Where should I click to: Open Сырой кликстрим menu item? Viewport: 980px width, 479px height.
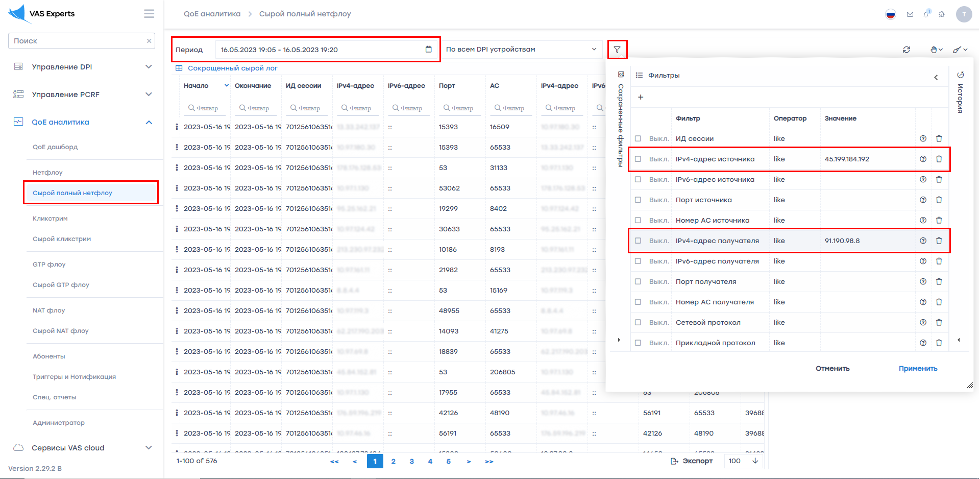point(62,239)
